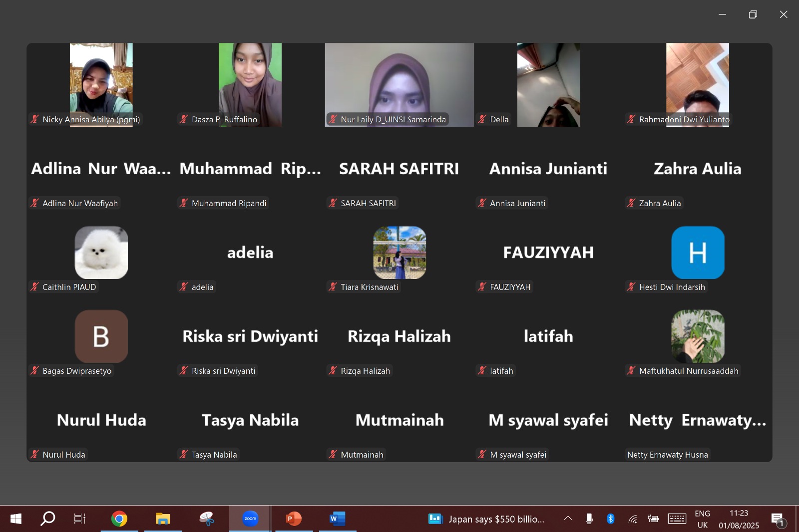This screenshot has width=799, height=532.
Task: Click large 'Annisa Junianti' tile name
Action: click(x=548, y=169)
